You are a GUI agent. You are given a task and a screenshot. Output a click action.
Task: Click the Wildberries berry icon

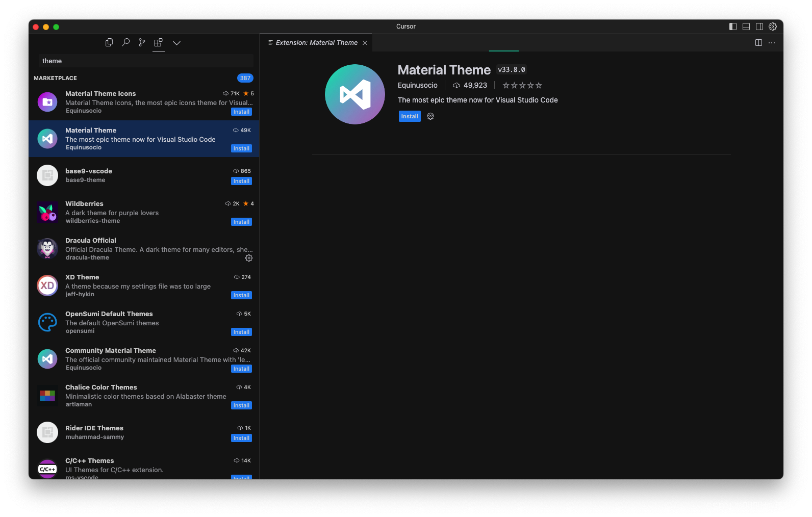point(47,212)
